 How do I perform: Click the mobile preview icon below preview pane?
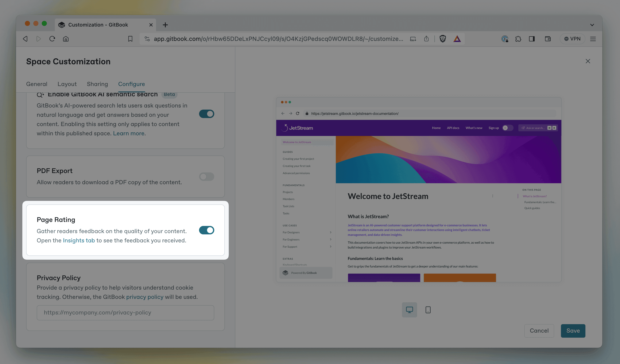pos(428,309)
